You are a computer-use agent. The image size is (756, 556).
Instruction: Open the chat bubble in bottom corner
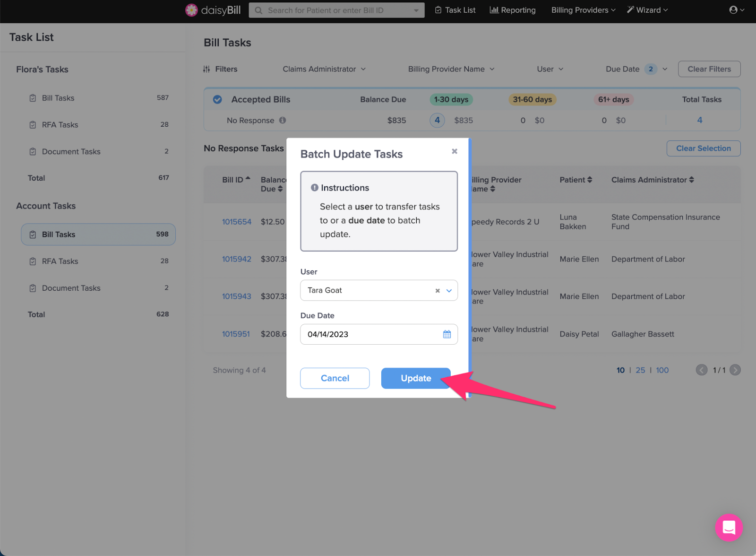point(729,528)
